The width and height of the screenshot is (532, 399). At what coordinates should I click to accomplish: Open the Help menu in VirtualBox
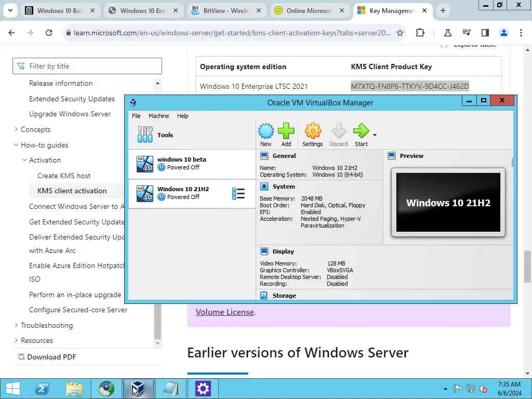coord(182,116)
